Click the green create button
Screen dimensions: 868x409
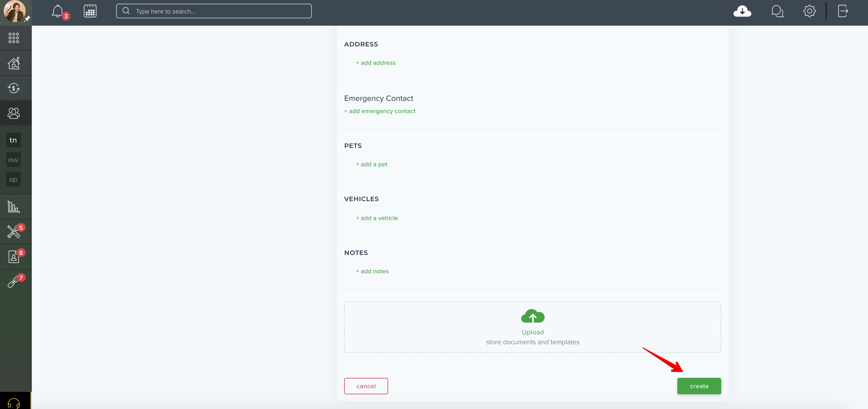pos(699,386)
